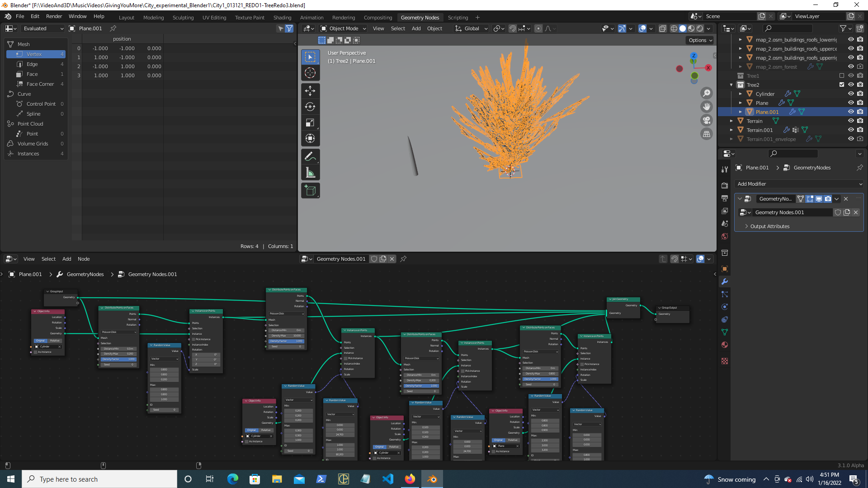Collapse the GeometryNodes modifier panel

tap(740, 199)
